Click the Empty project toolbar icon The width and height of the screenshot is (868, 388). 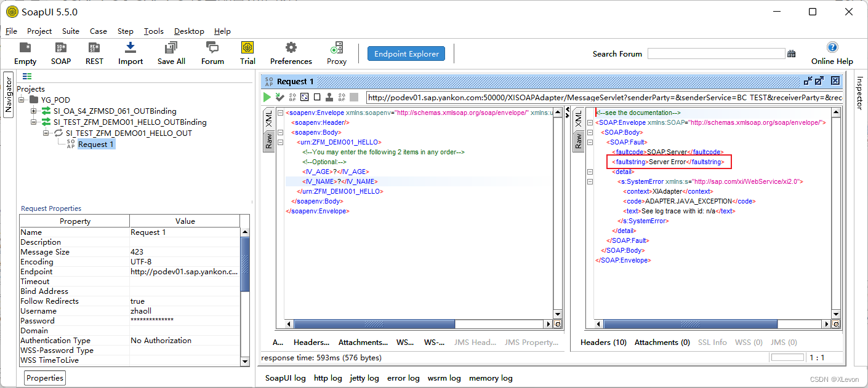point(25,48)
